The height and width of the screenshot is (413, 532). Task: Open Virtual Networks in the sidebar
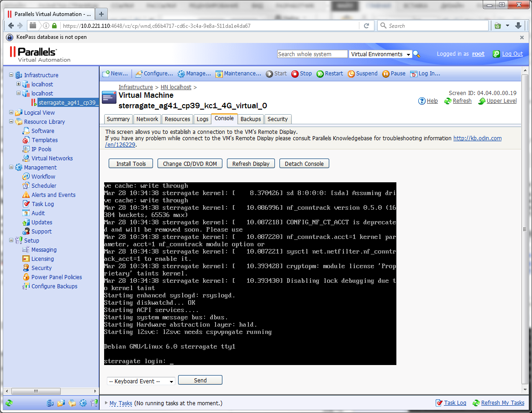[52, 159]
